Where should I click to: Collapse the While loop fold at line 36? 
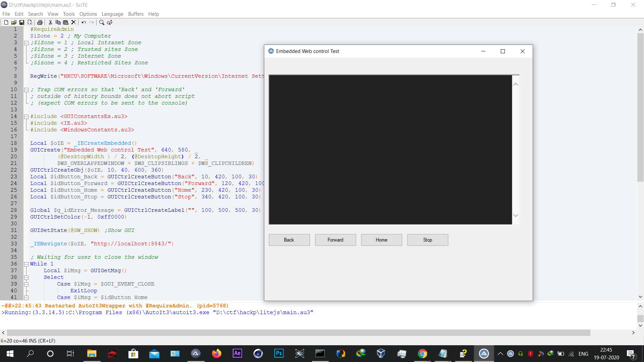[26, 264]
